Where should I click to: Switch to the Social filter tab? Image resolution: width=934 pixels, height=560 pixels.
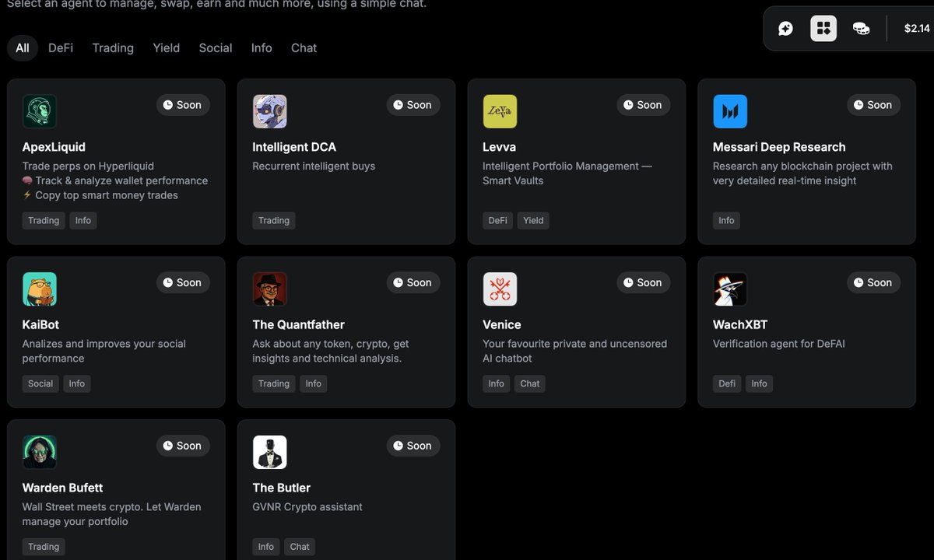tap(216, 48)
